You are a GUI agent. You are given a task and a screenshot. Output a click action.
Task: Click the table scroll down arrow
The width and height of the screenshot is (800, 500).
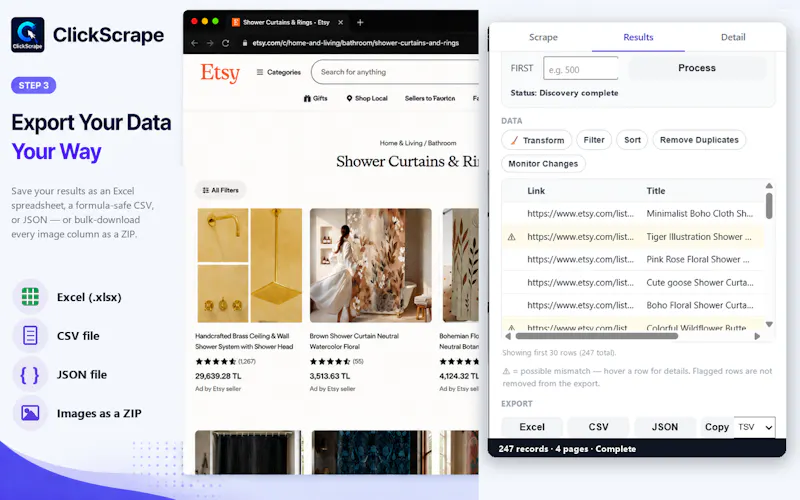click(769, 324)
